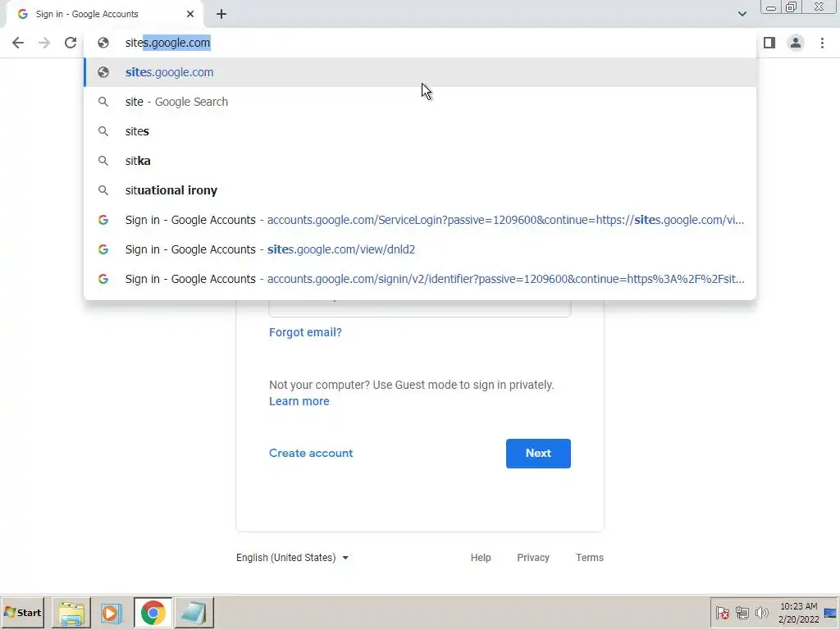
Task: Open the notepad taskbar icon
Action: [x=194, y=613]
